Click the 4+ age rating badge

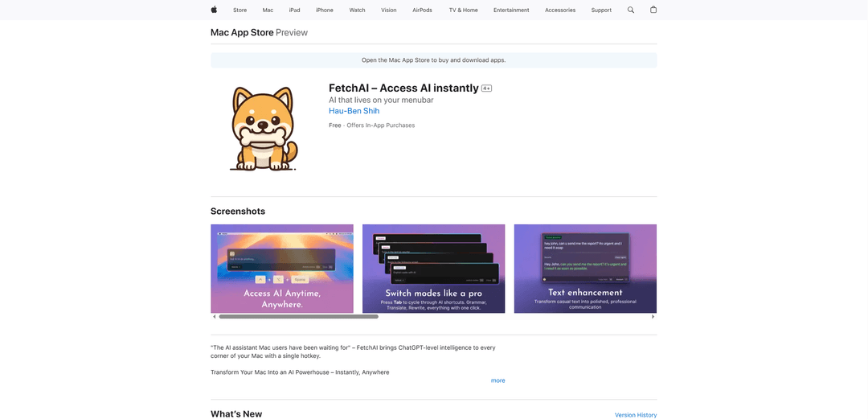486,88
